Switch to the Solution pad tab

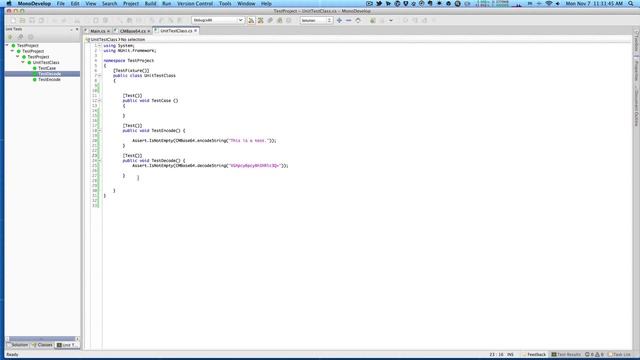[18, 345]
